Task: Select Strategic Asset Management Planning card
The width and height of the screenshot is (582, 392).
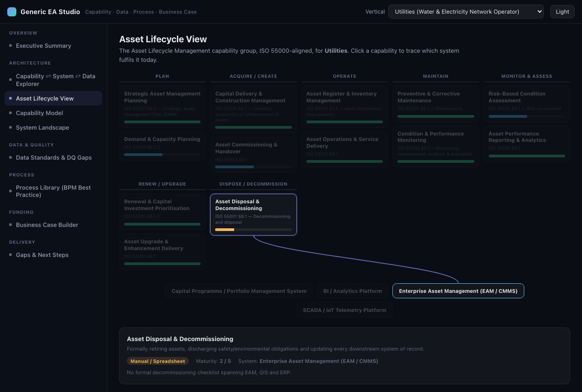Action: [x=162, y=107]
